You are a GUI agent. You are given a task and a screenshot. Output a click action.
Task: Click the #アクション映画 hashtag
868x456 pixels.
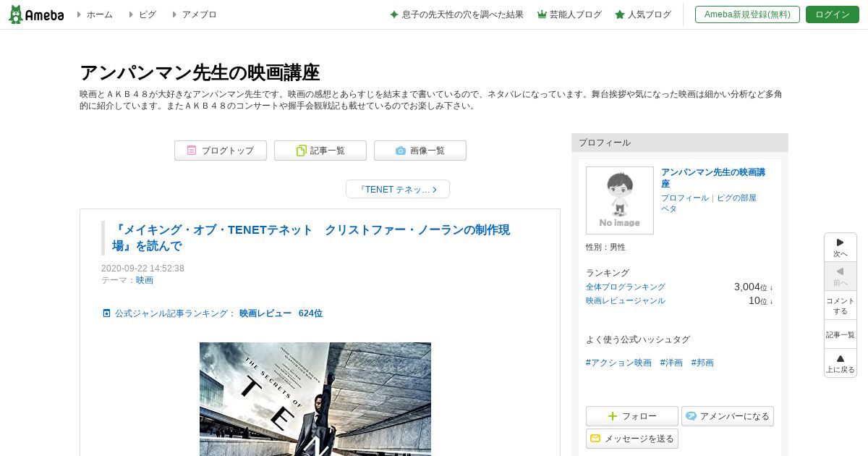618,363
